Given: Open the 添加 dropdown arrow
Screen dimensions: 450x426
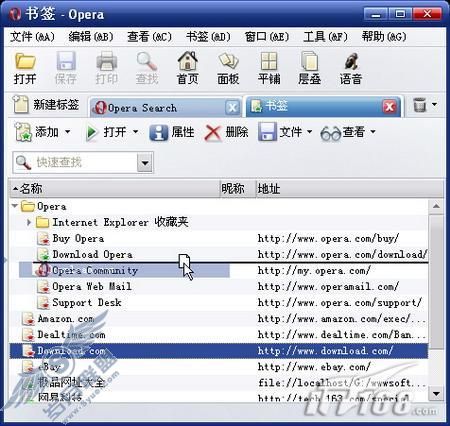Looking at the screenshot, I should point(67,132).
